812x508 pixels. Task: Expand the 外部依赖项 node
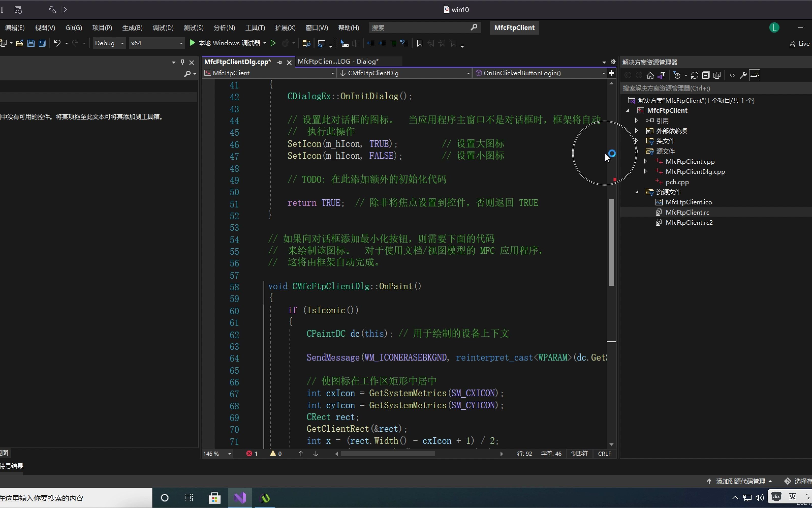(x=636, y=131)
